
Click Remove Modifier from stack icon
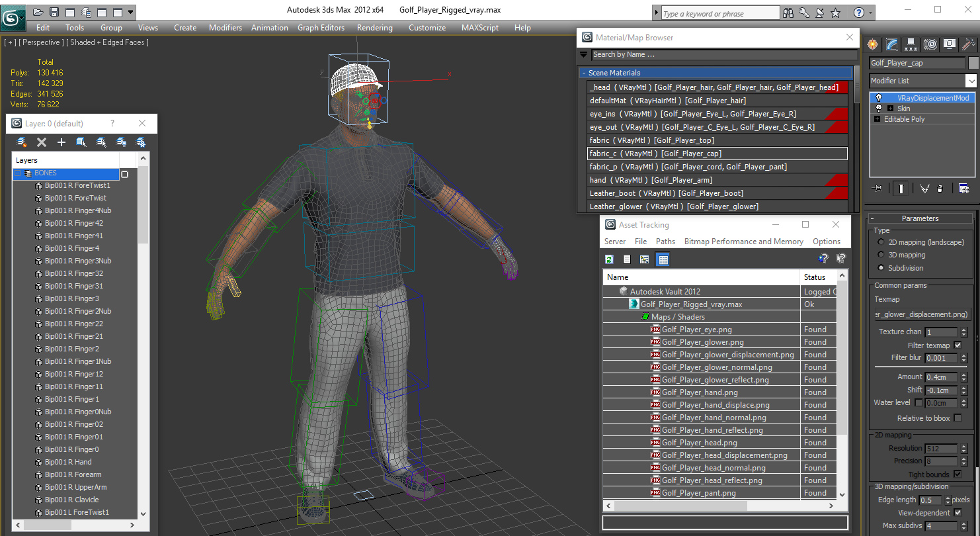click(940, 189)
